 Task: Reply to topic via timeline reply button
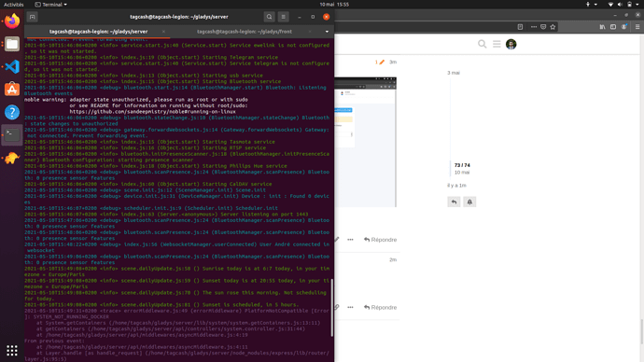(454, 202)
